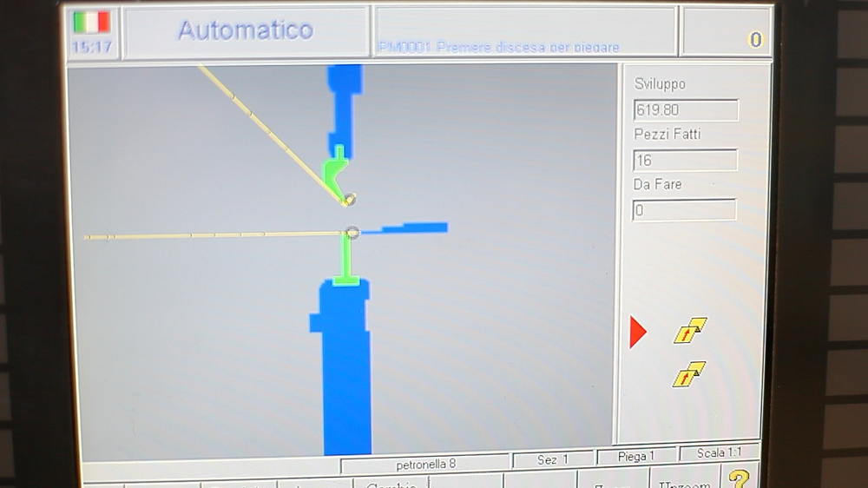Screen dimensions: 868x488
Task: Click the Piega 1 status cell
Action: coord(636,456)
